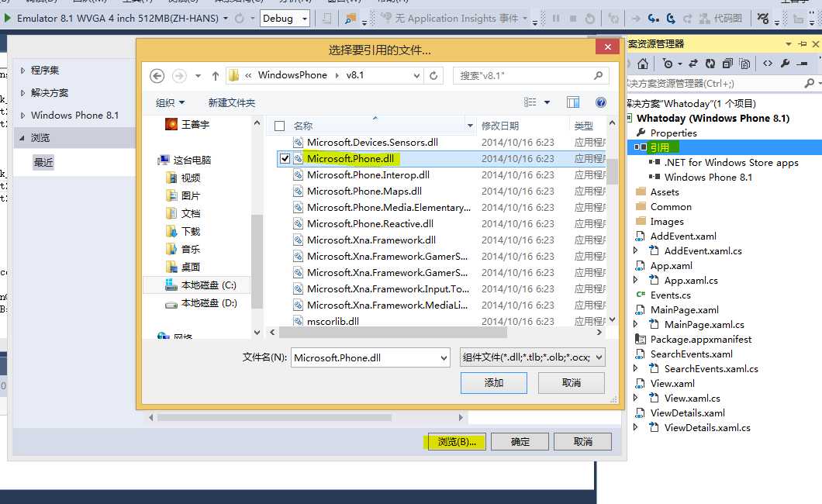
Task: Click the Preview Selected Items icon
Action: [x=802, y=64]
